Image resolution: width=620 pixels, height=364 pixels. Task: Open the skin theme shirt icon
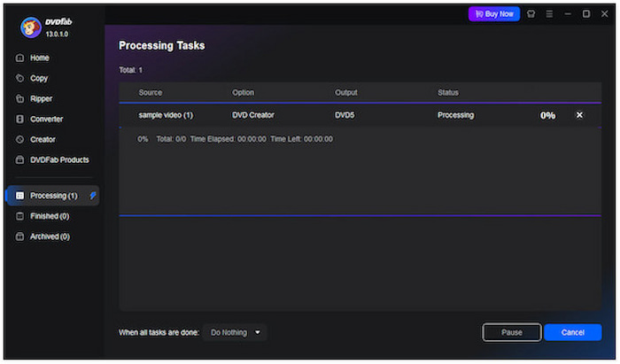tap(531, 14)
